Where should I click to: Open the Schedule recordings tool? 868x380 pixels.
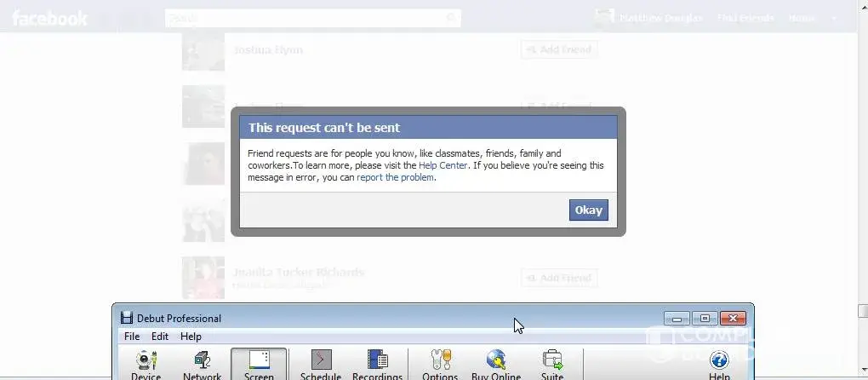click(x=321, y=364)
